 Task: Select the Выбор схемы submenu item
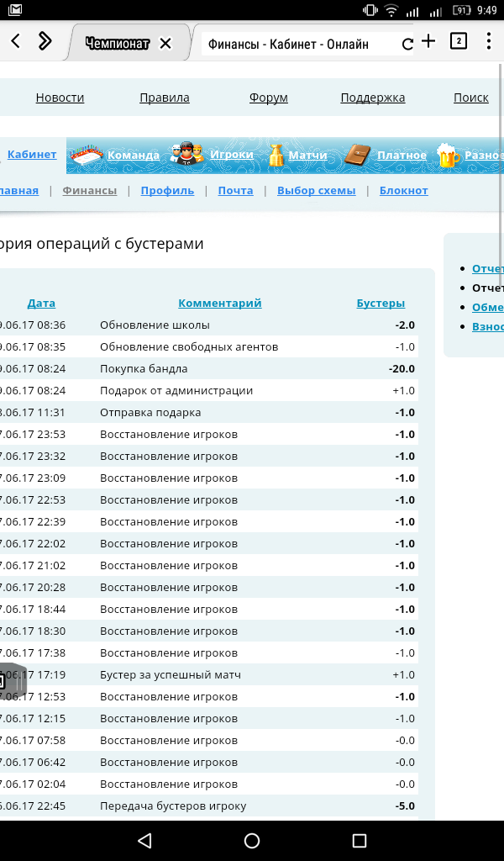click(x=316, y=191)
